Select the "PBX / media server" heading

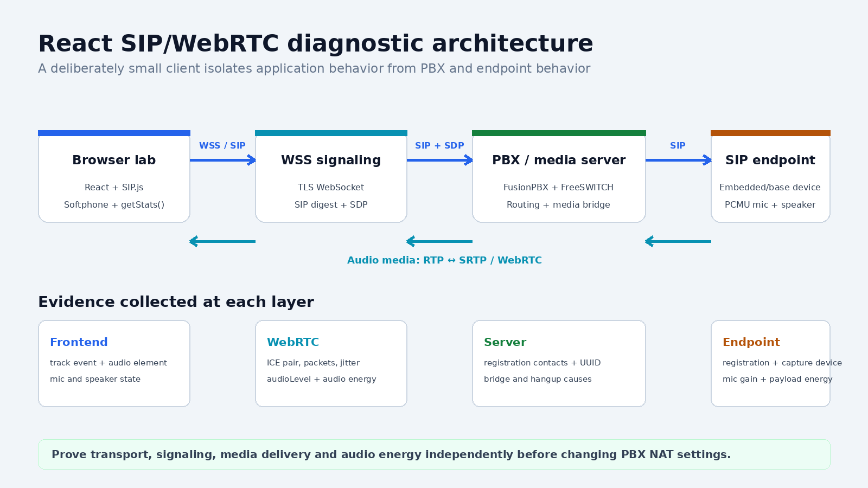click(x=559, y=160)
